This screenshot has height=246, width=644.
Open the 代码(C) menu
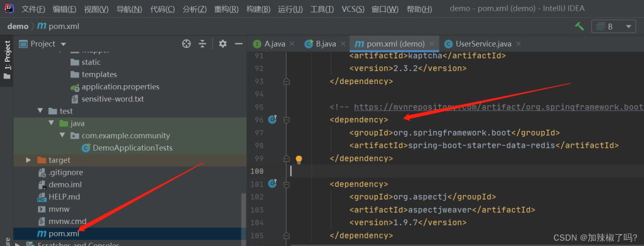coord(162,9)
